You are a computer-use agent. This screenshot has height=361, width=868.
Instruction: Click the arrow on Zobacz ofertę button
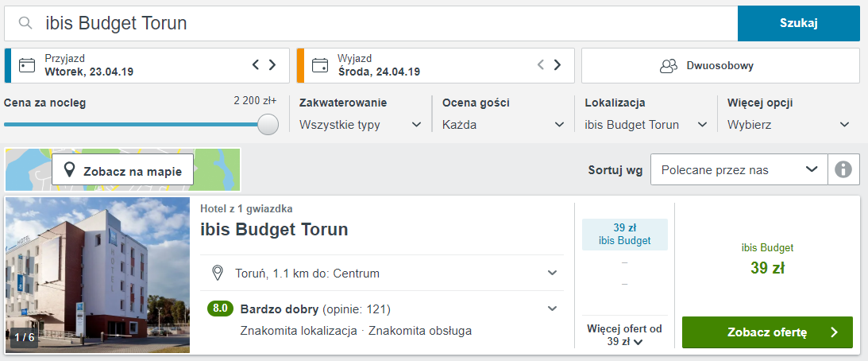point(835,332)
